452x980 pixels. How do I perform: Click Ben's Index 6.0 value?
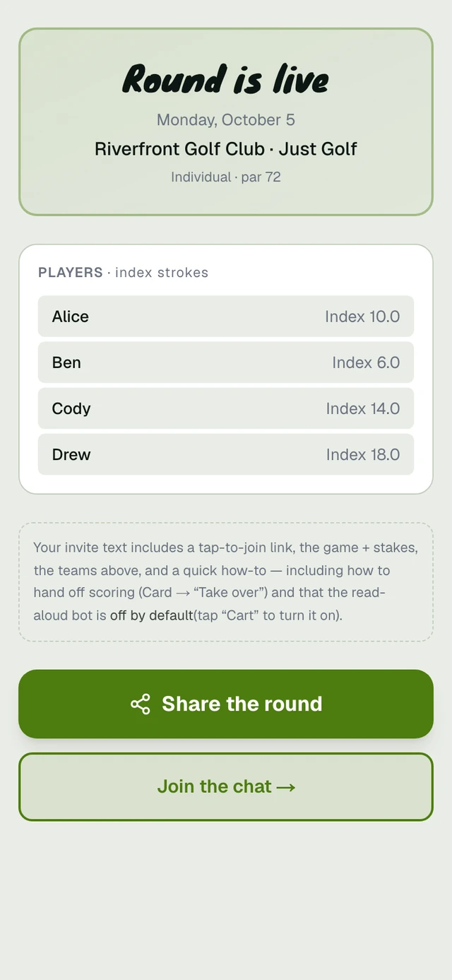[x=366, y=362]
